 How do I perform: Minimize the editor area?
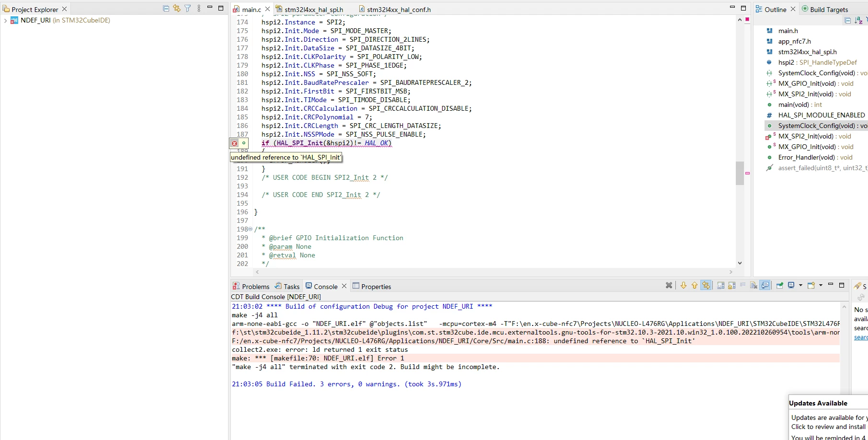pyautogui.click(x=732, y=8)
